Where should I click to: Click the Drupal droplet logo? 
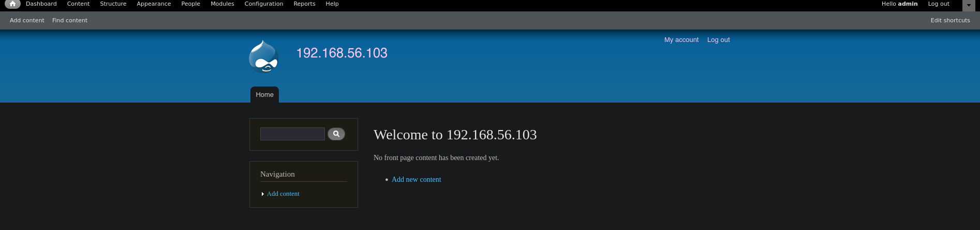(264, 56)
